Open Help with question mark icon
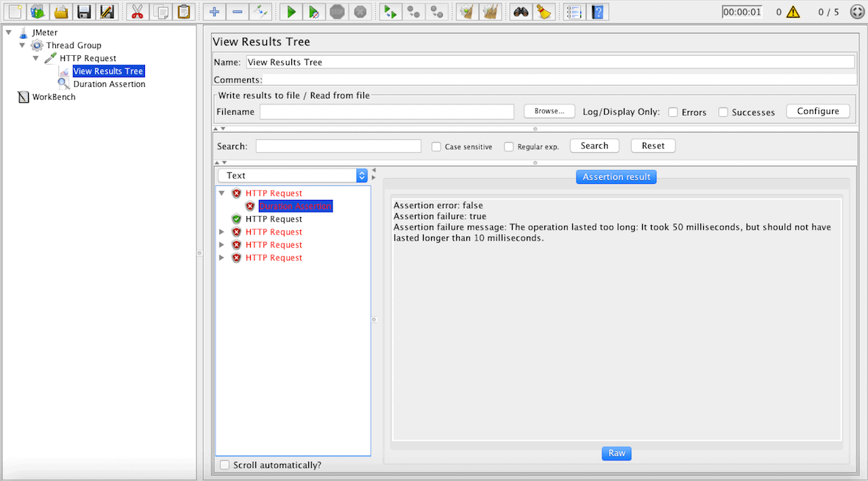 pyautogui.click(x=597, y=12)
